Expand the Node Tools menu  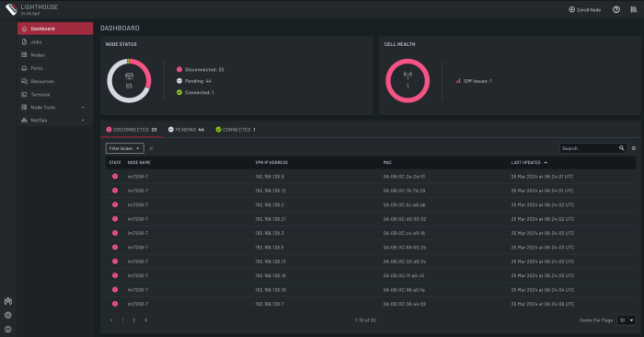point(55,107)
